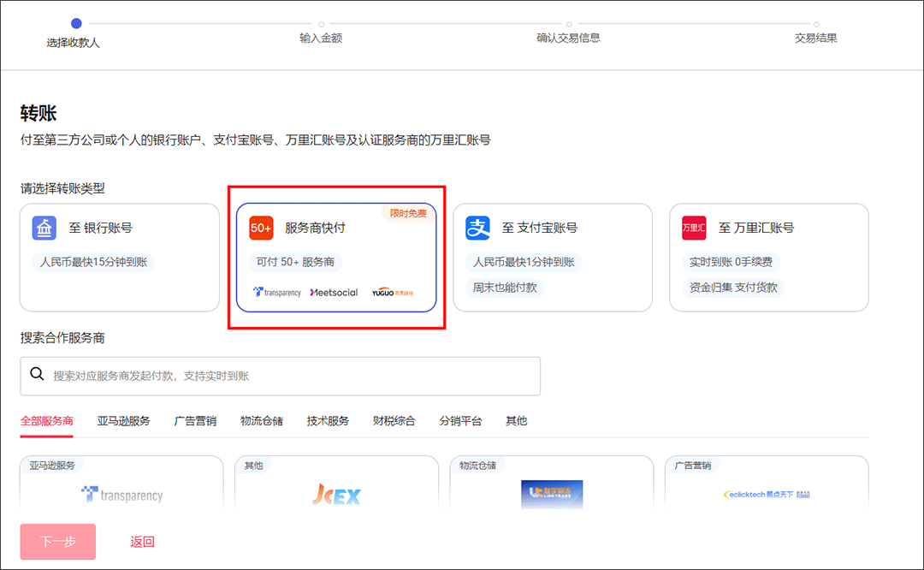Click the magnifier icon in search box
The image size is (924, 570).
pyautogui.click(x=37, y=375)
